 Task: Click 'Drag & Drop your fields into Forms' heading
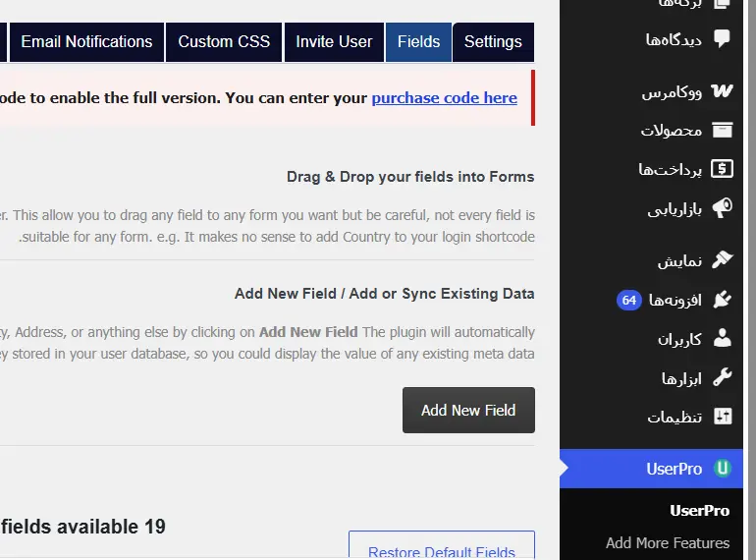(x=410, y=177)
